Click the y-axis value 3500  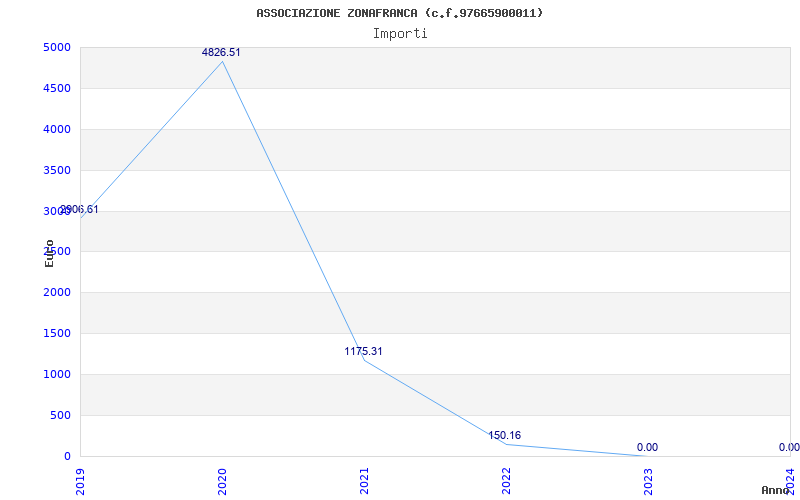click(57, 170)
